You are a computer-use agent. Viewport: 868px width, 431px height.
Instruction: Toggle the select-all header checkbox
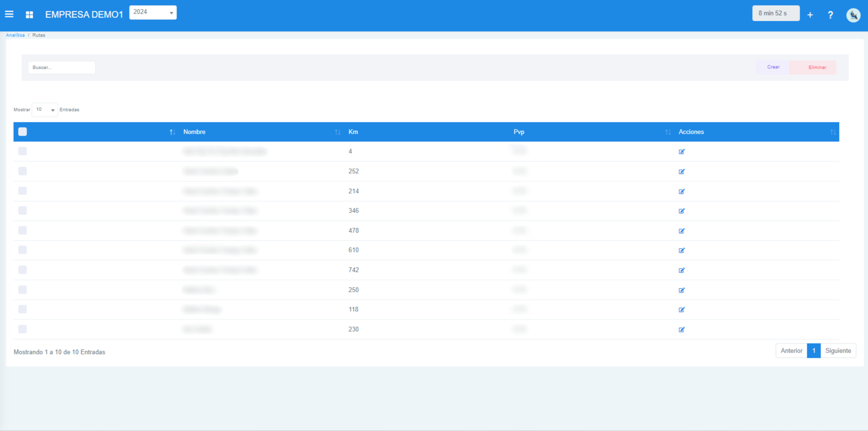(22, 132)
